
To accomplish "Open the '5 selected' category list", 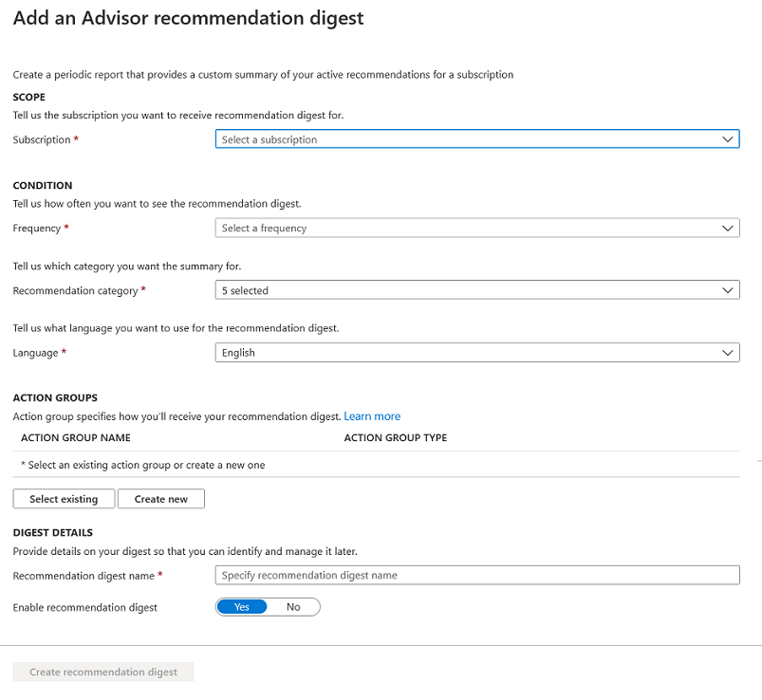I will pyautogui.click(x=465, y=291).
